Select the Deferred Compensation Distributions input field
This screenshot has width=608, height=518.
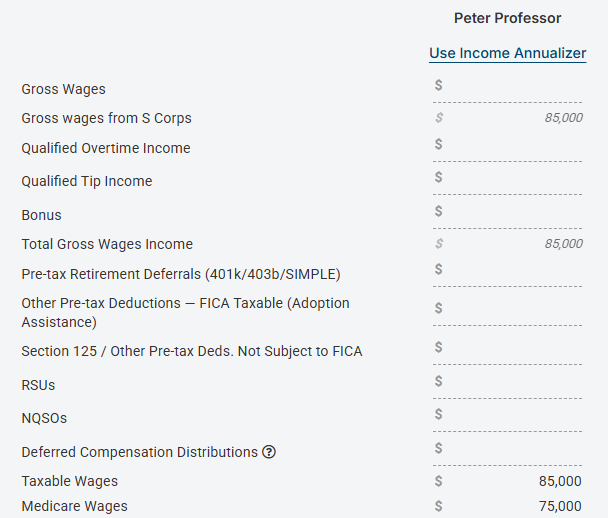pos(508,452)
